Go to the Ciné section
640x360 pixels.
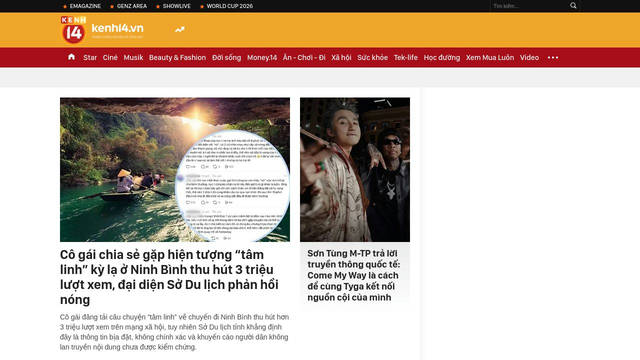pos(110,58)
